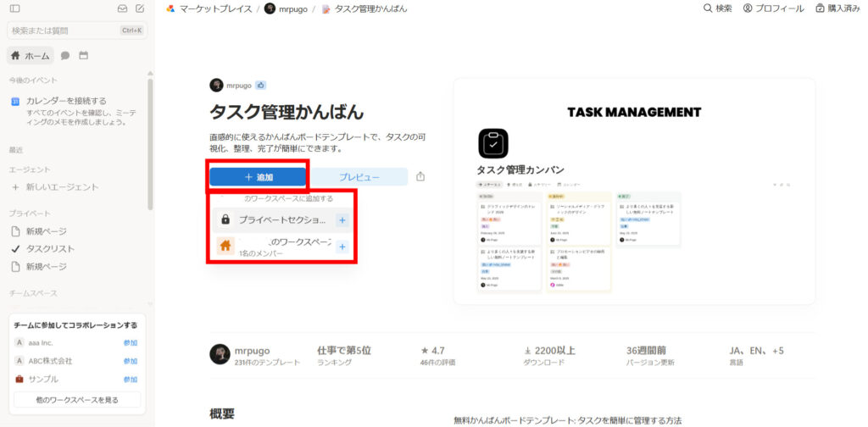The width and height of the screenshot is (868, 427).
Task: Click the mrpugo author avatar in stats row
Action: tap(220, 354)
